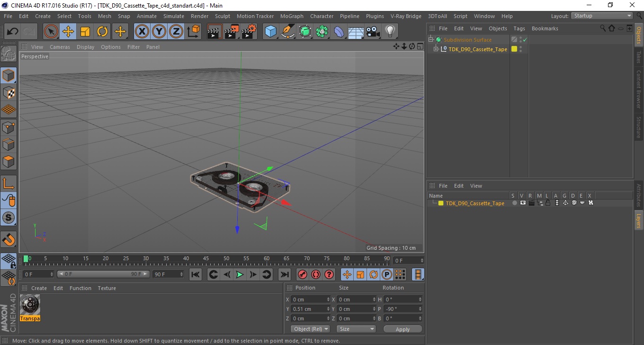The height and width of the screenshot is (345, 644).
Task: Select the Texture mode checkered icon
Action: (9, 92)
